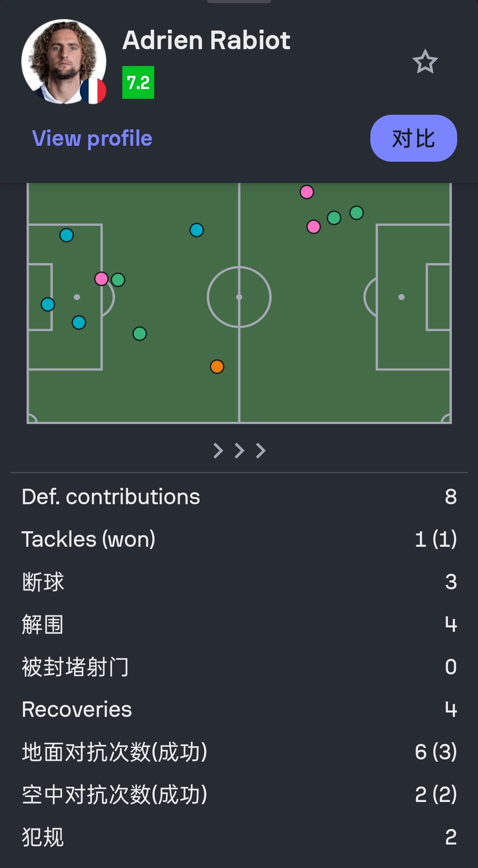The width and height of the screenshot is (478, 868).
Task: Tap the attack direction chevrons below pitch
Action: click(239, 451)
